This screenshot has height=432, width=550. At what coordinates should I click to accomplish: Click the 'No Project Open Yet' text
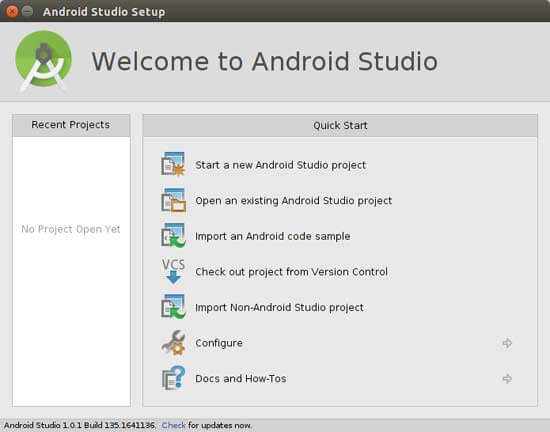point(71,229)
